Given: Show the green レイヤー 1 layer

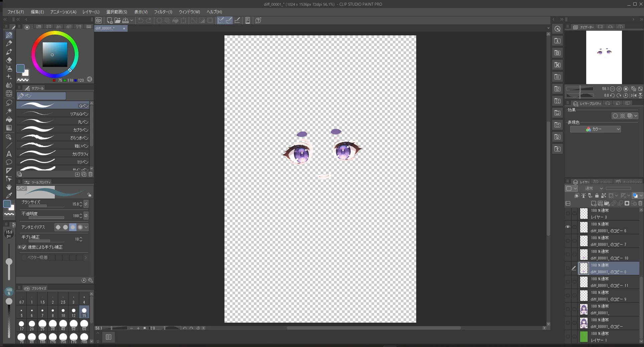Looking at the screenshot, I should pyautogui.click(x=568, y=336).
